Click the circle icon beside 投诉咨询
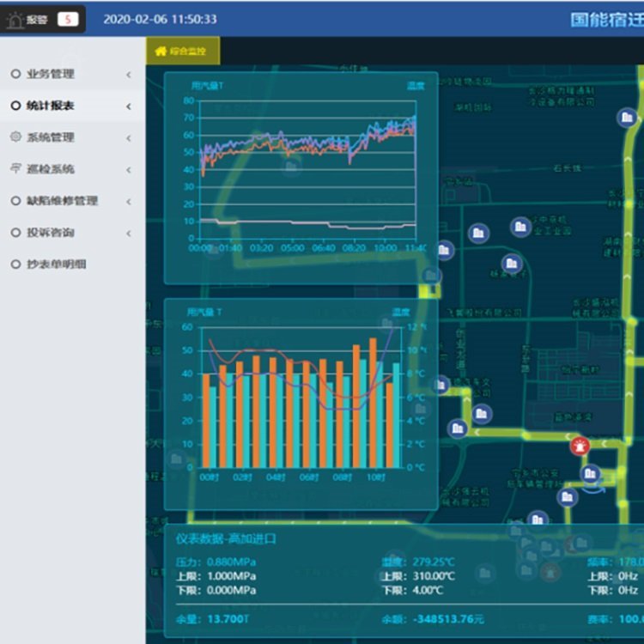This screenshot has width=644, height=644. pos(15,233)
